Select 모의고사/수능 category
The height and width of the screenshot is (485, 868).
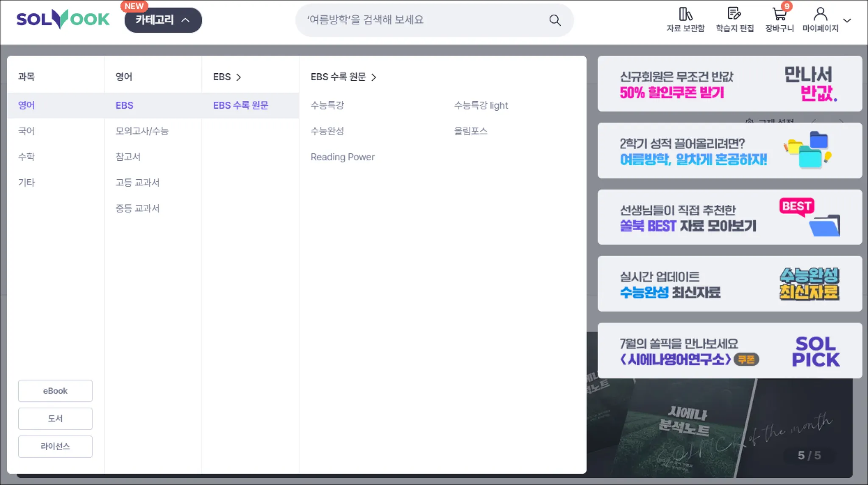coord(142,131)
